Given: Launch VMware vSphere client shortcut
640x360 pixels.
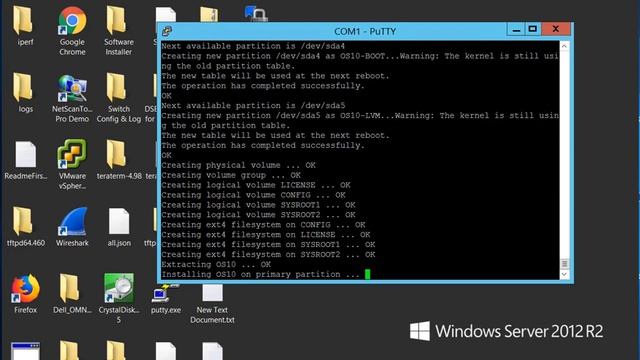Looking at the screenshot, I should pos(72,164).
